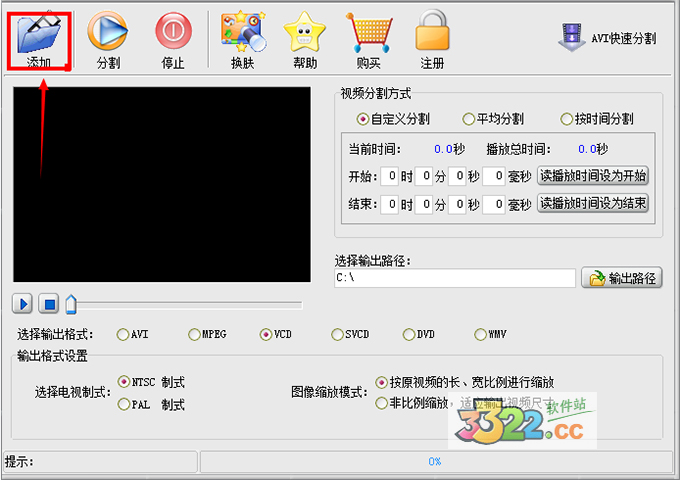Click the 当前时间: label
This screenshot has height=480, width=680.
[x=375, y=149]
